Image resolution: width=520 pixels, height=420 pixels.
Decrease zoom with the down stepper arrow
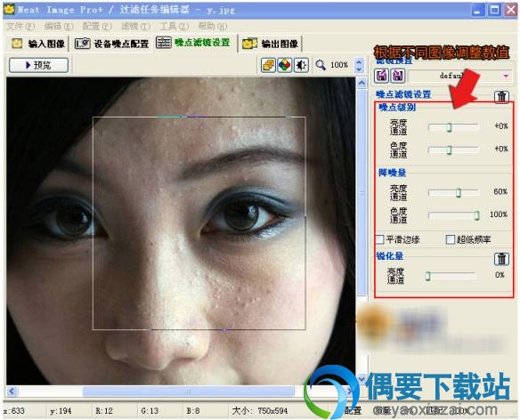tap(359, 69)
